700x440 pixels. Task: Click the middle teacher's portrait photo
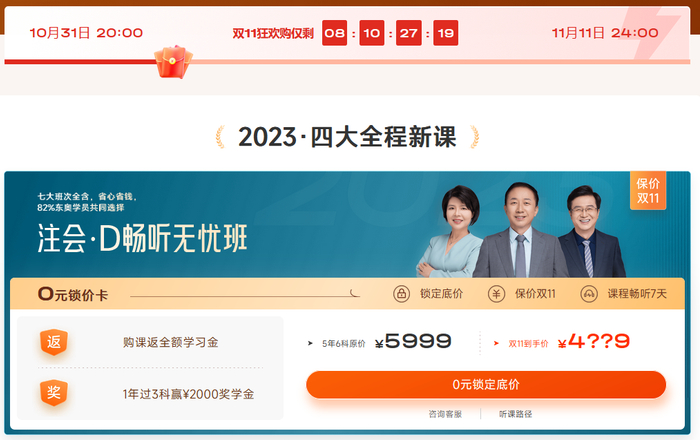pyautogui.click(x=520, y=230)
